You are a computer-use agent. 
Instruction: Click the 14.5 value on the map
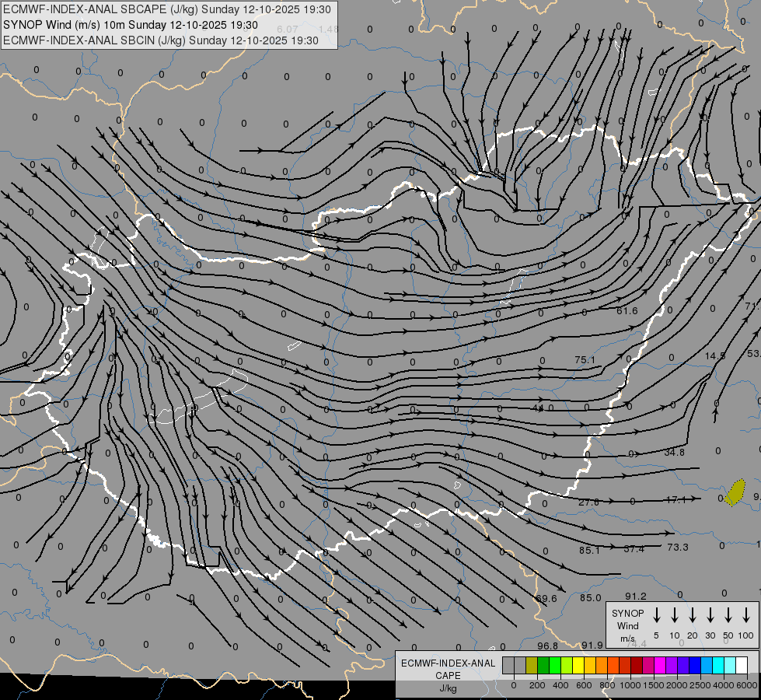pyautogui.click(x=715, y=356)
